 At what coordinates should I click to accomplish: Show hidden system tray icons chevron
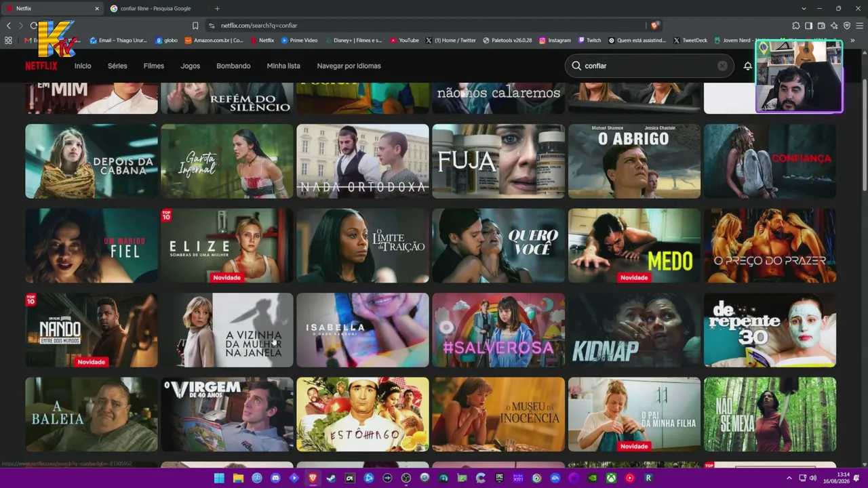789,479
